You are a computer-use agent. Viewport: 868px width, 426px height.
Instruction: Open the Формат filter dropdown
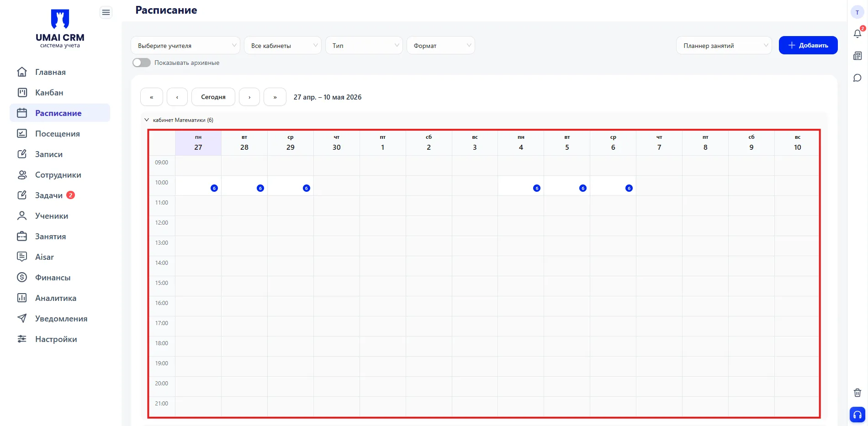click(441, 45)
